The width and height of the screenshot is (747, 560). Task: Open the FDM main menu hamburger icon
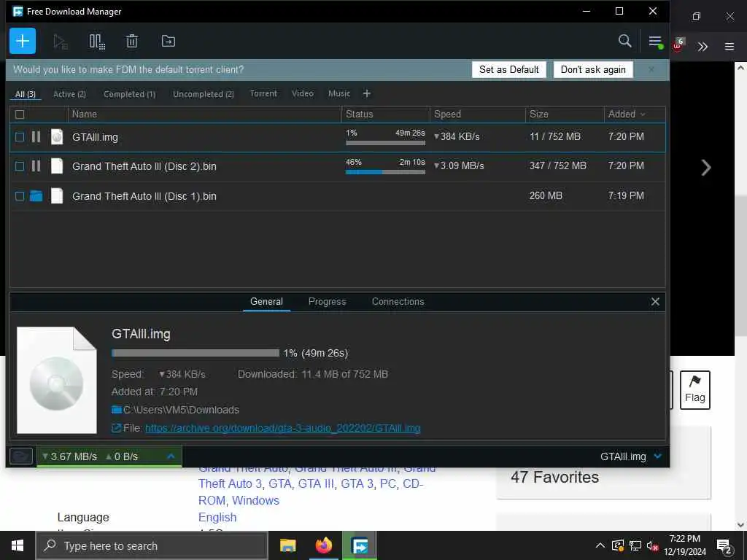point(656,42)
